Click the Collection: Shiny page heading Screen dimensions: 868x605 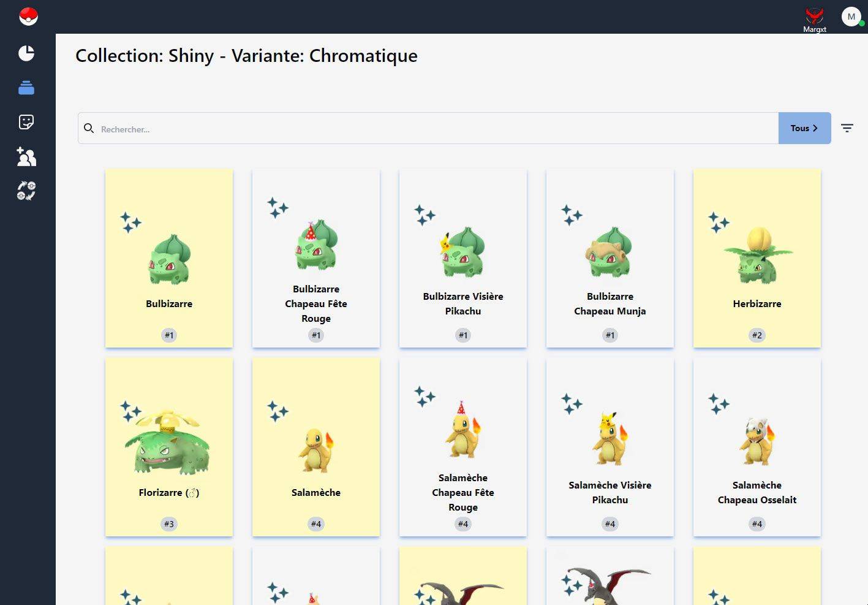pyautogui.click(x=246, y=56)
